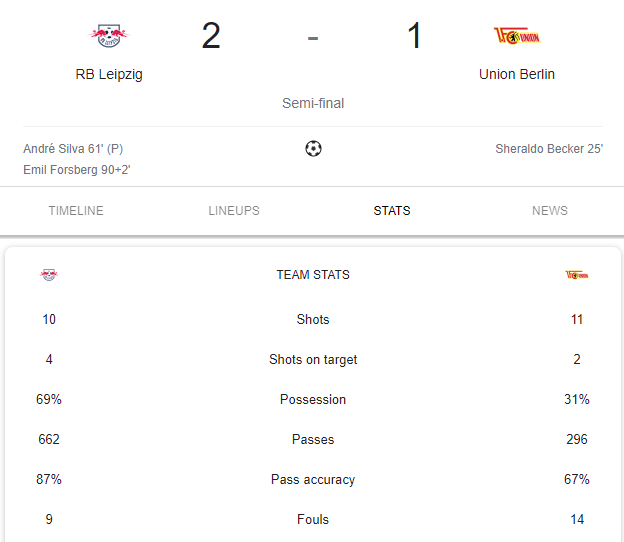Image resolution: width=624 pixels, height=542 pixels.
Task: Click the Shots on target label
Action: click(x=313, y=360)
